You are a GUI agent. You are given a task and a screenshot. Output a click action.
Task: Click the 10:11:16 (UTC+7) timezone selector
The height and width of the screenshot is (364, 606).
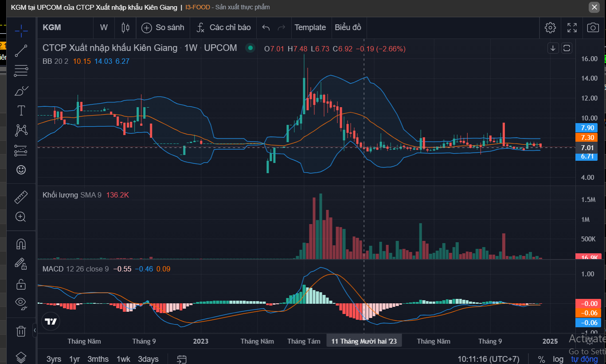point(488,359)
